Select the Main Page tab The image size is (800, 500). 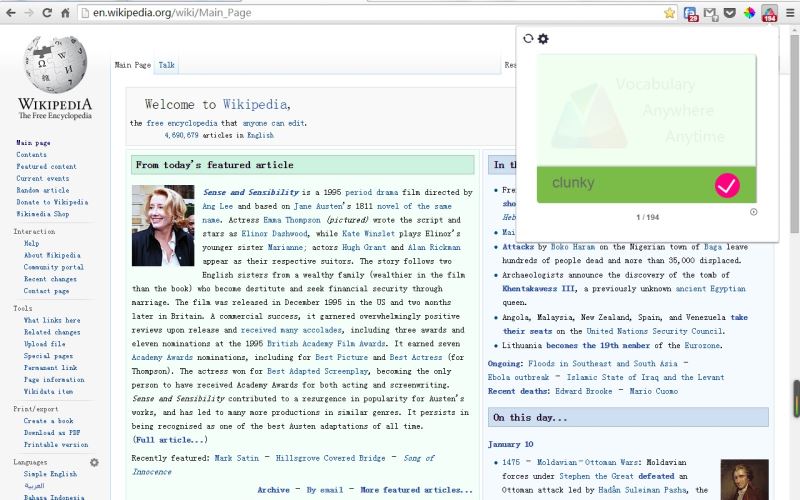133,65
